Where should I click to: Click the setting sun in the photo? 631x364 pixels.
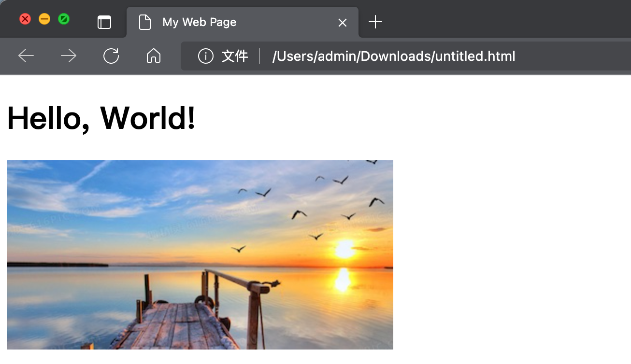click(345, 249)
